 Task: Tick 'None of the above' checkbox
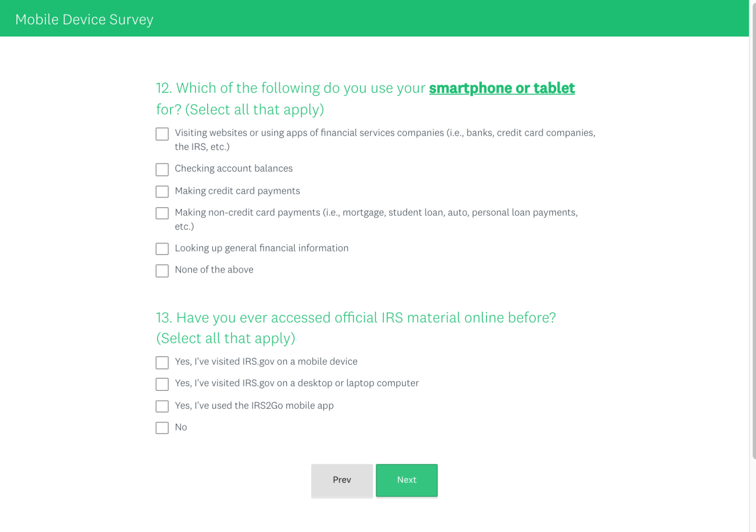tap(162, 270)
